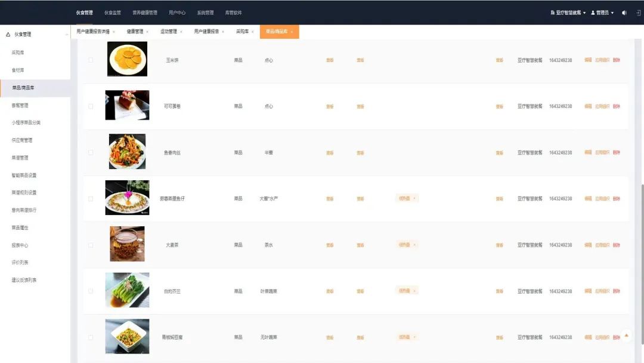Image resolution: width=644 pixels, height=363 pixels.
Task: Close the 运动管理 tab
Action: click(181, 32)
